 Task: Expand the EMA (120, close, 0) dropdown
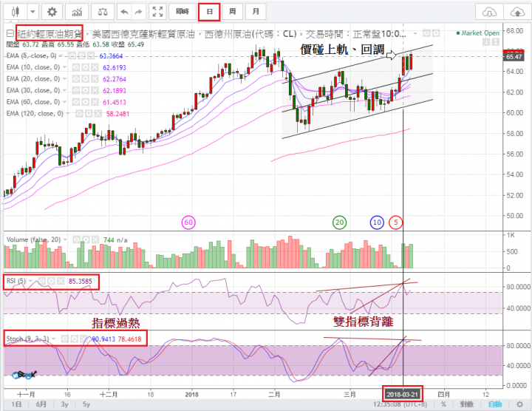click(68, 114)
